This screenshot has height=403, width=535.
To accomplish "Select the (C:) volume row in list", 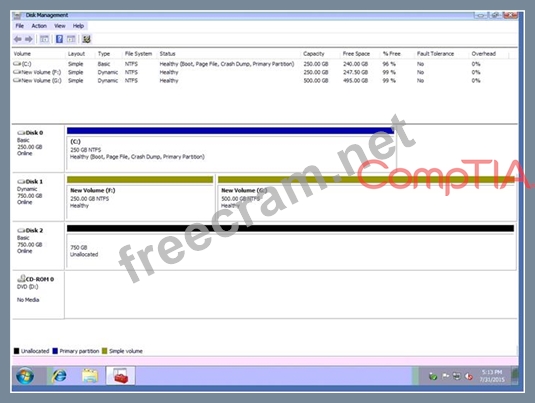I will pyautogui.click(x=264, y=64).
